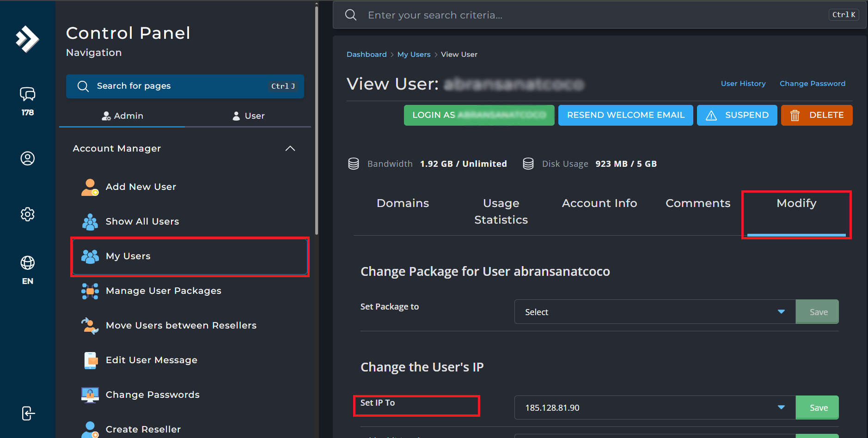Click Save next to Set Package to
Viewport: 868px width, 438px height.
click(818, 312)
